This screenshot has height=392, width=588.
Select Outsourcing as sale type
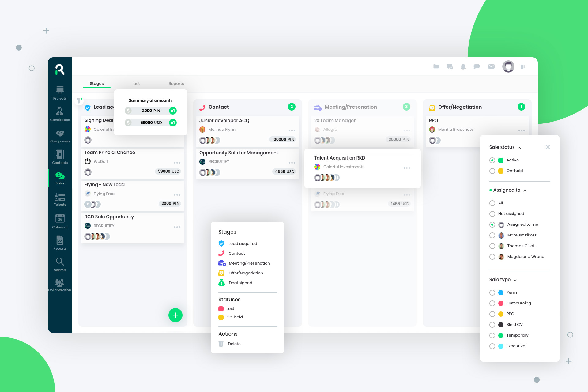click(492, 303)
